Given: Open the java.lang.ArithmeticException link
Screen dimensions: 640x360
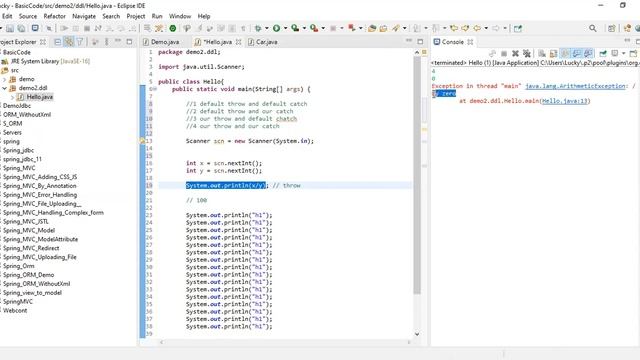Looking at the screenshot, I should tap(575, 86).
